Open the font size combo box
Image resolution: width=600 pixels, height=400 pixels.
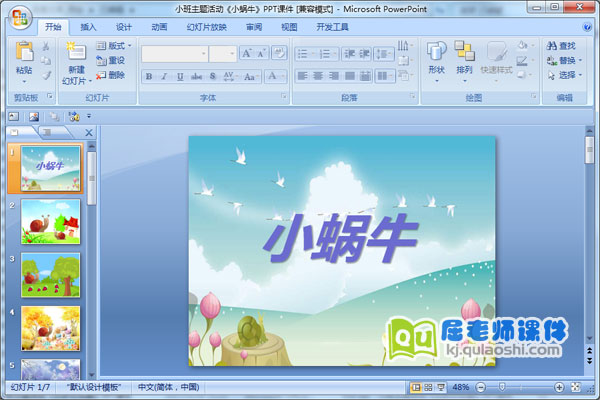[x=223, y=54]
